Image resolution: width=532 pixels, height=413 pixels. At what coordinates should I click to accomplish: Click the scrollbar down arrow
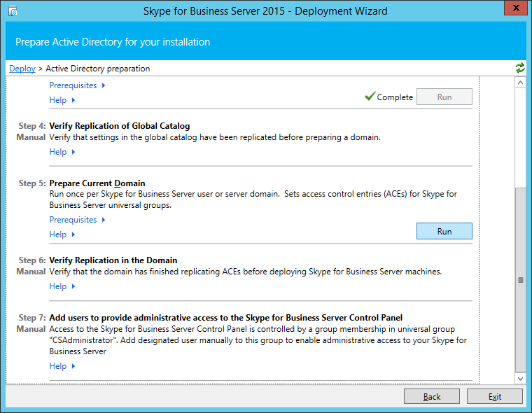521,378
